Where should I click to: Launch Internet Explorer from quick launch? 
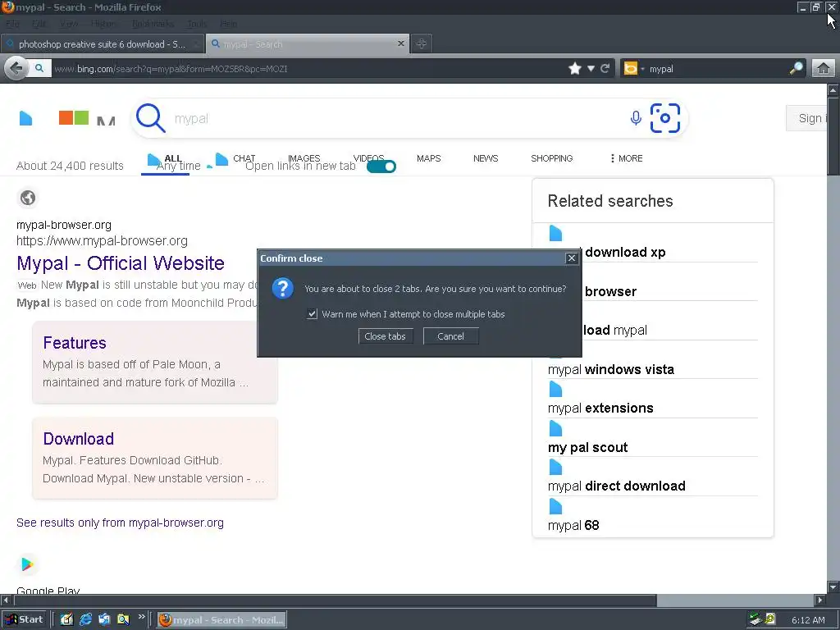pos(85,619)
